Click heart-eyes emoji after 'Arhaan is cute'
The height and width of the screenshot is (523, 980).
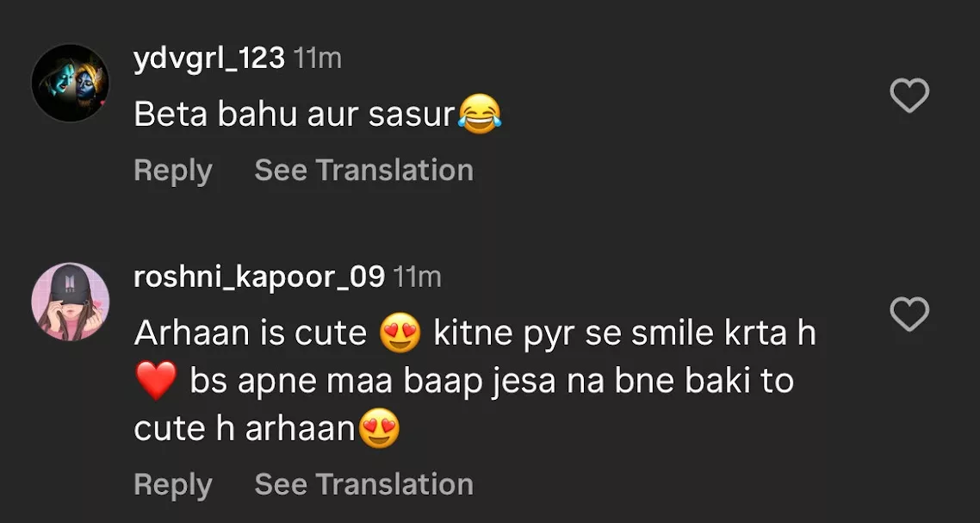coord(400,333)
